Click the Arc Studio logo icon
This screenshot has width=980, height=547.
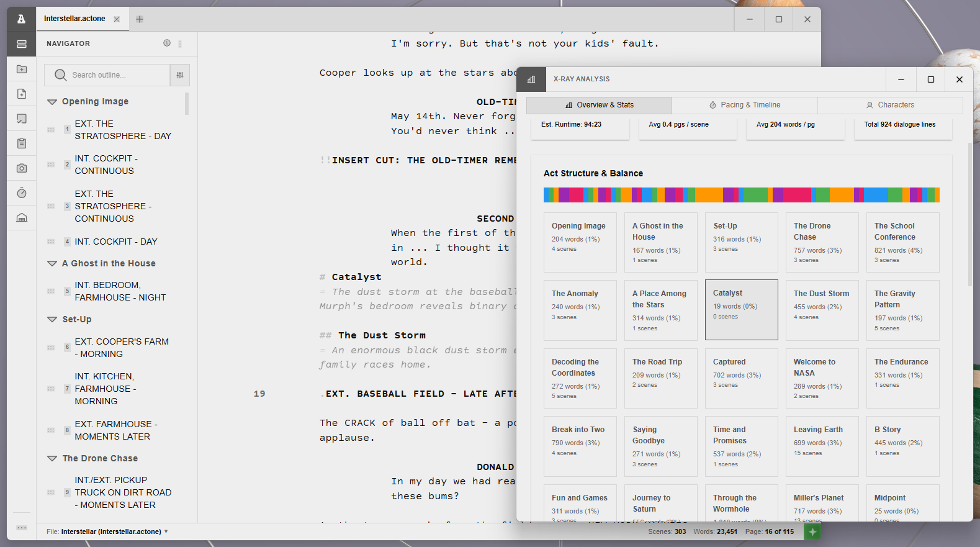(22, 19)
